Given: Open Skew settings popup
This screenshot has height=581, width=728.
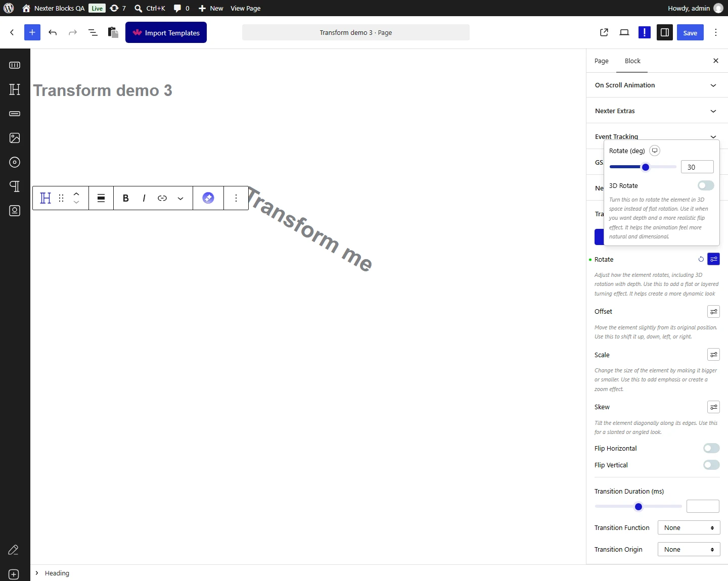Looking at the screenshot, I should pos(713,407).
